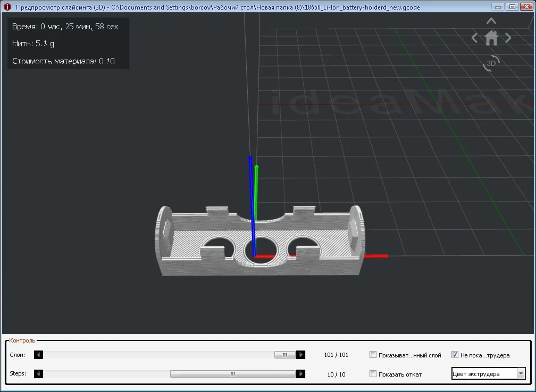The width and height of the screenshot is (536, 392).
Task: Enable the "Показыват...нный слой" checkbox
Action: tap(373, 355)
